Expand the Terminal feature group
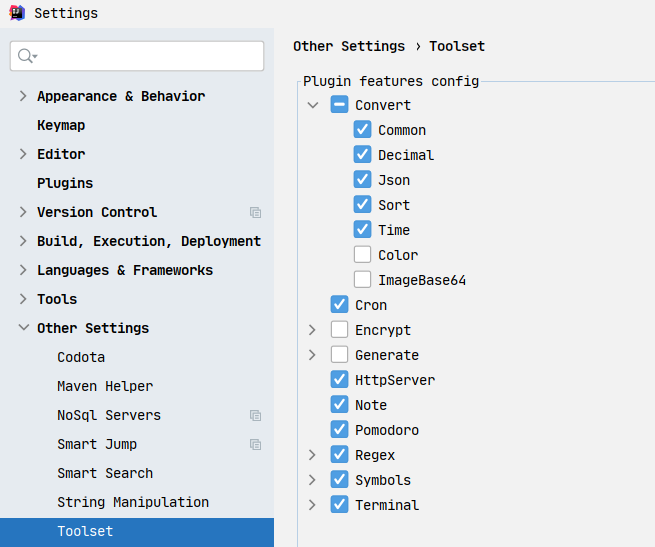Image resolution: width=655 pixels, height=547 pixels. coord(313,505)
